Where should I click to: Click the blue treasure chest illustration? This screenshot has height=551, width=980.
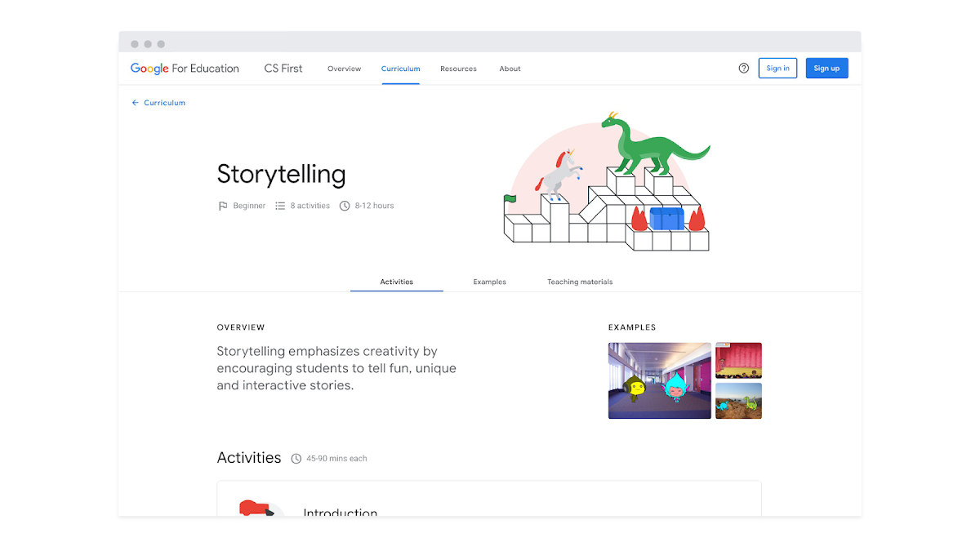pos(666,218)
